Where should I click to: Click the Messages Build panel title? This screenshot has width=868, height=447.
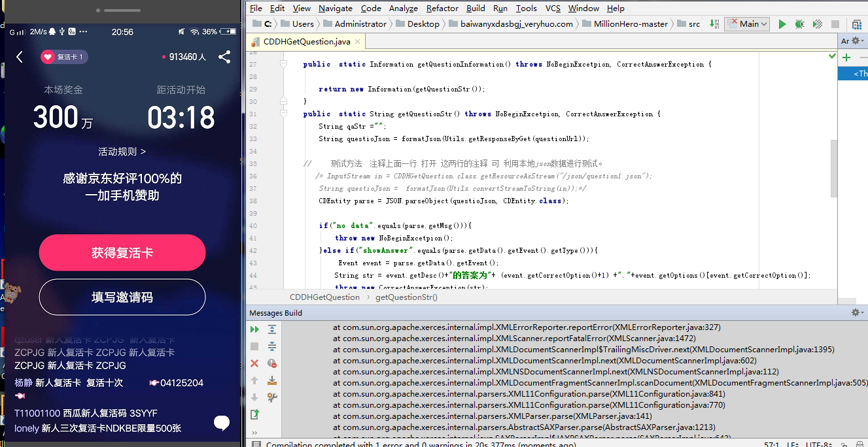coord(275,313)
